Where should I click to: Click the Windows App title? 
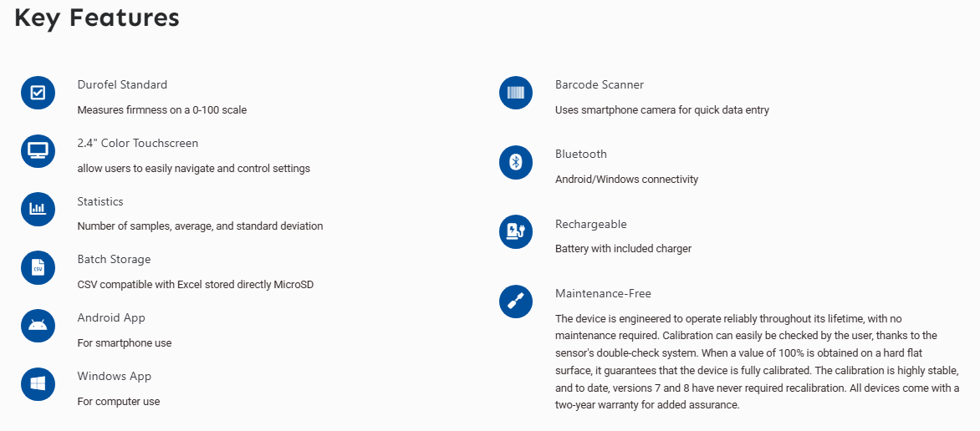click(x=115, y=376)
